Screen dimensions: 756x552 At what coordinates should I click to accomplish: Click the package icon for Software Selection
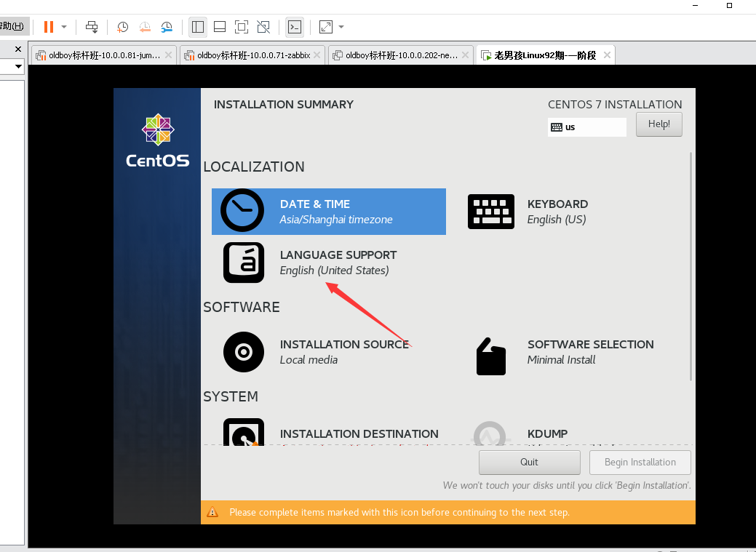pyautogui.click(x=491, y=356)
